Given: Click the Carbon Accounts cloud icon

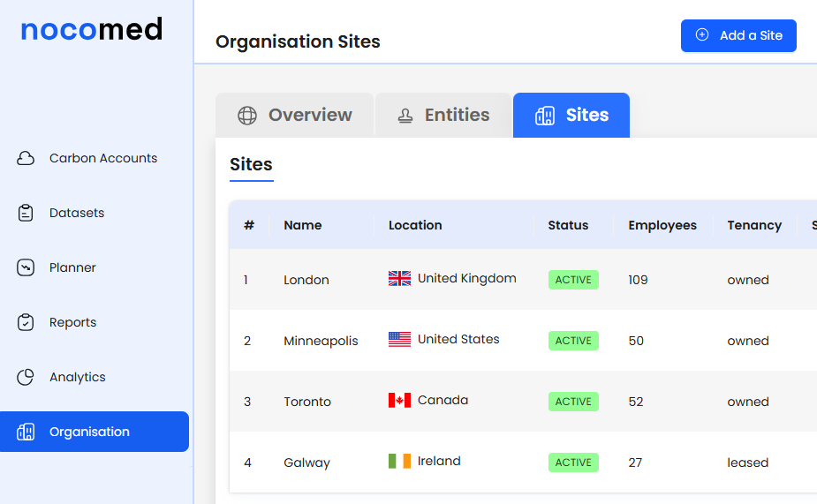Looking at the screenshot, I should 26,158.
